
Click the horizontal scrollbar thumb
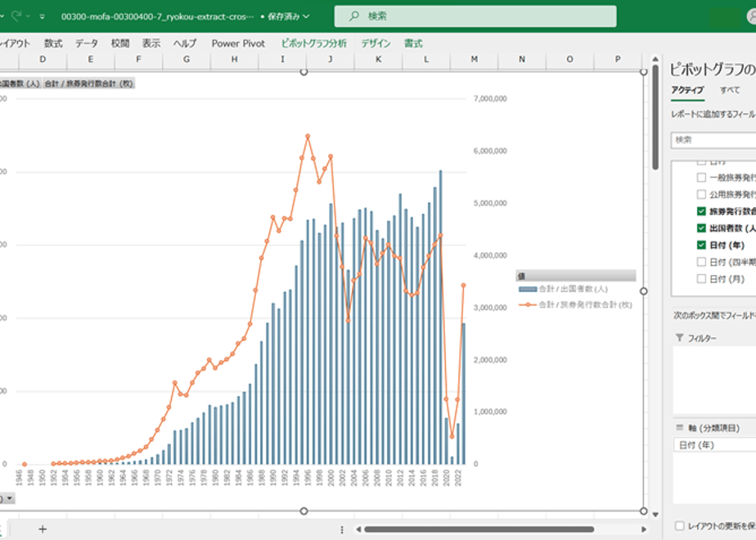click(479, 529)
